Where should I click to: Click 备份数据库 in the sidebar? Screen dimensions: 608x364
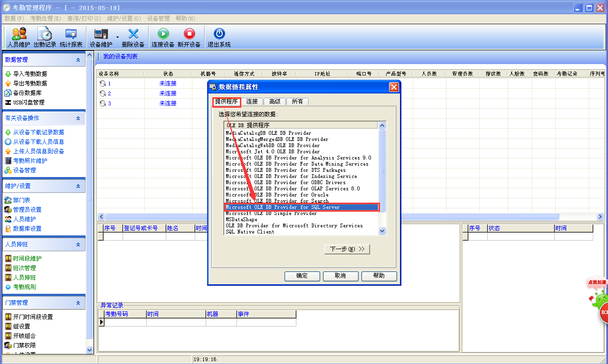click(28, 93)
